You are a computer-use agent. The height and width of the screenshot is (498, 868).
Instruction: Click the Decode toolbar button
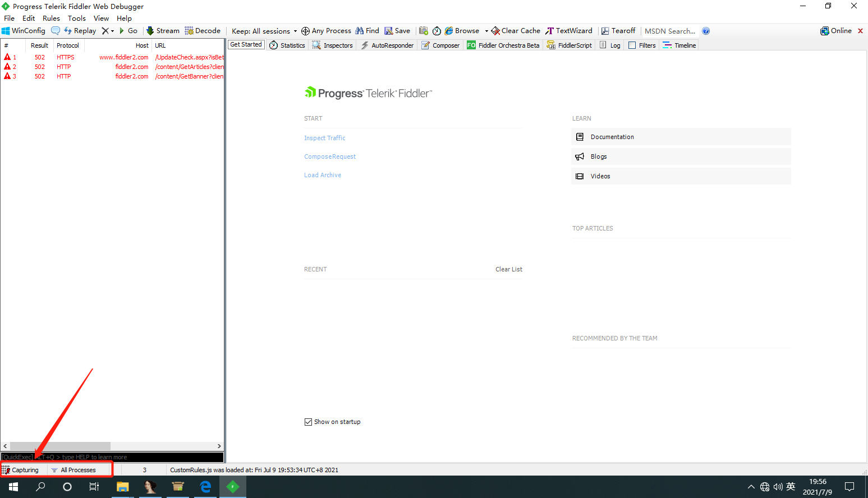pos(203,31)
